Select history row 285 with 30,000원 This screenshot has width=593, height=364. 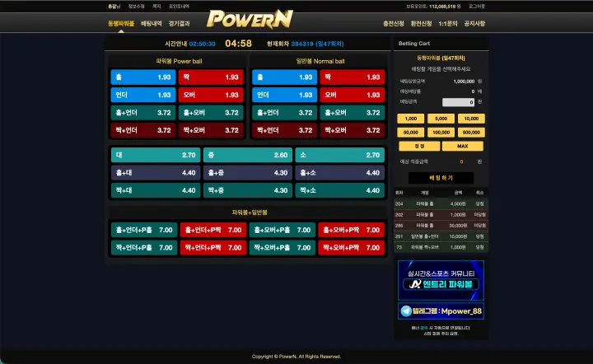[x=441, y=226]
